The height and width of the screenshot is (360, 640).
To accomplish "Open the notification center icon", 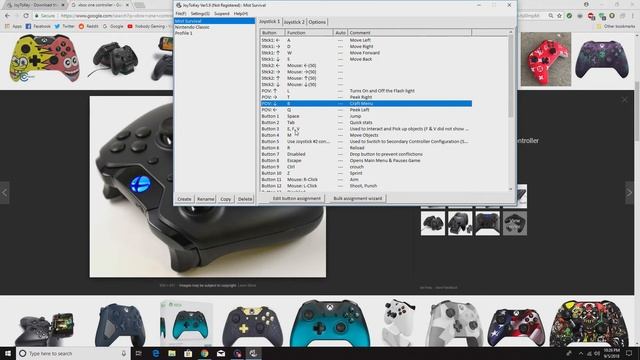I will pos(629,353).
